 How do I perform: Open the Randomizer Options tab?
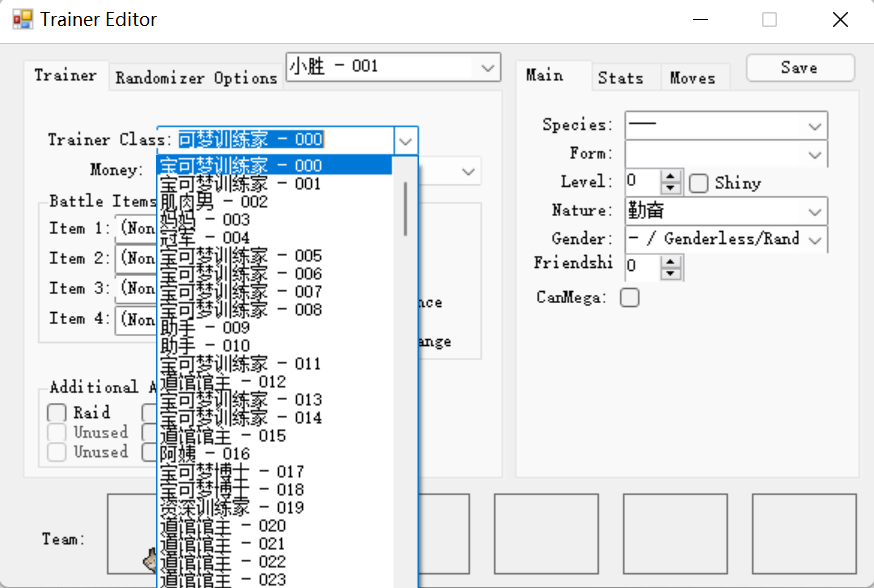196,78
